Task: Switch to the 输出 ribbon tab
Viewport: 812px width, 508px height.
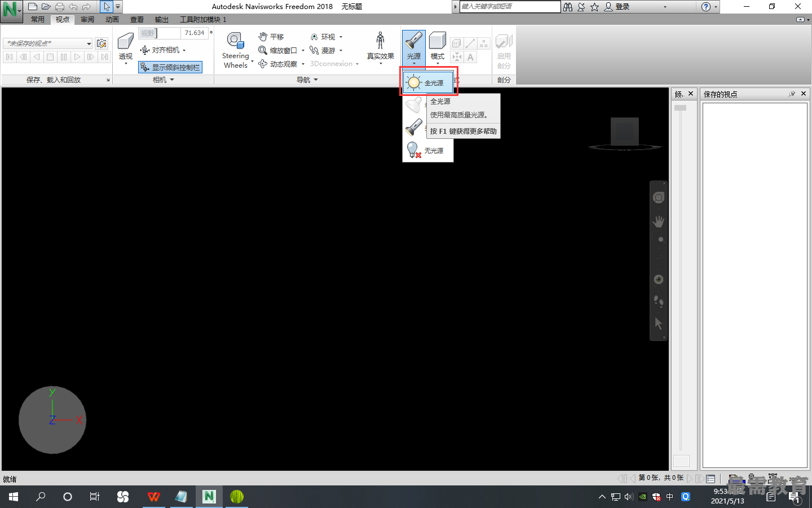Action: click(x=162, y=20)
